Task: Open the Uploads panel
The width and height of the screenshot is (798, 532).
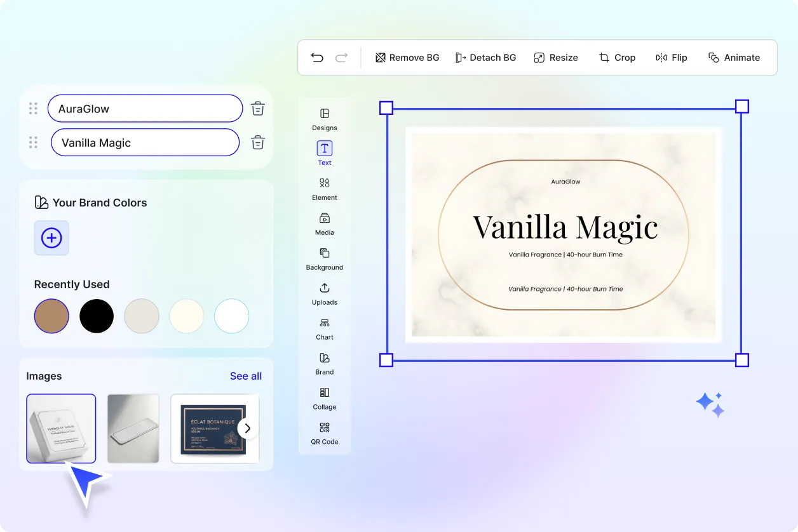Action: click(324, 294)
